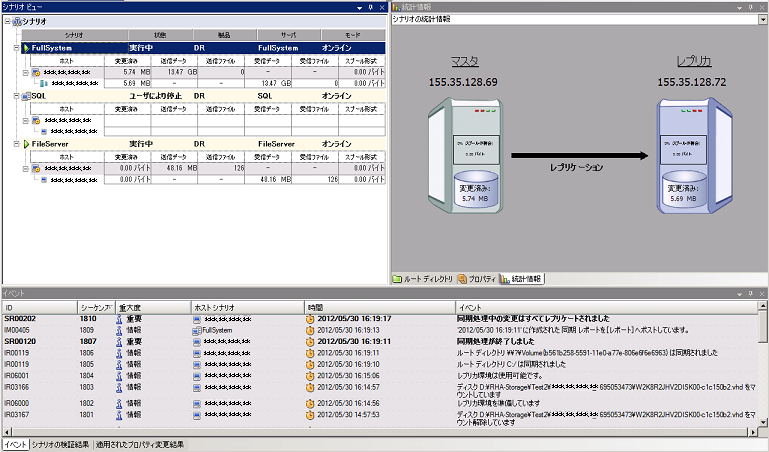Collapse the SQL scenario tree node
Image resolution: width=769 pixels, height=452 pixels.
tap(16, 96)
